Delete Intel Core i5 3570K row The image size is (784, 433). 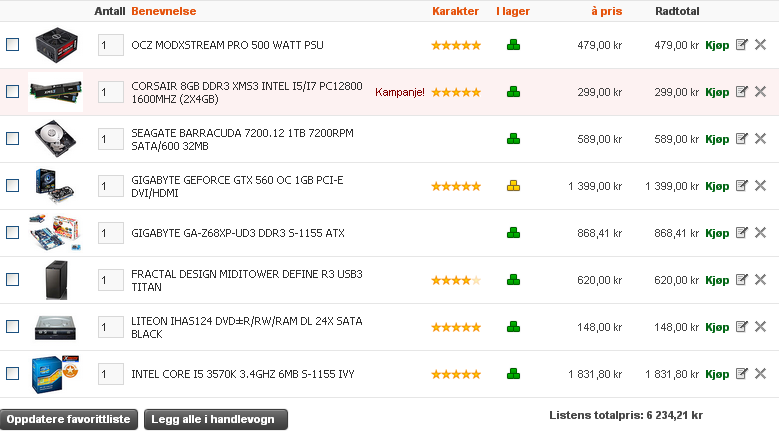[760, 374]
